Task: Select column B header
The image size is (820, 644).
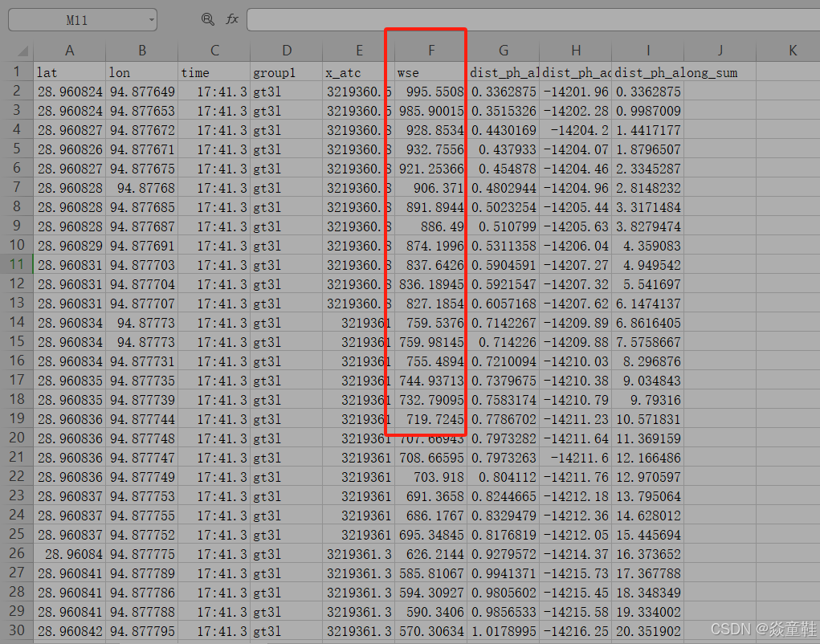Action: pos(141,51)
